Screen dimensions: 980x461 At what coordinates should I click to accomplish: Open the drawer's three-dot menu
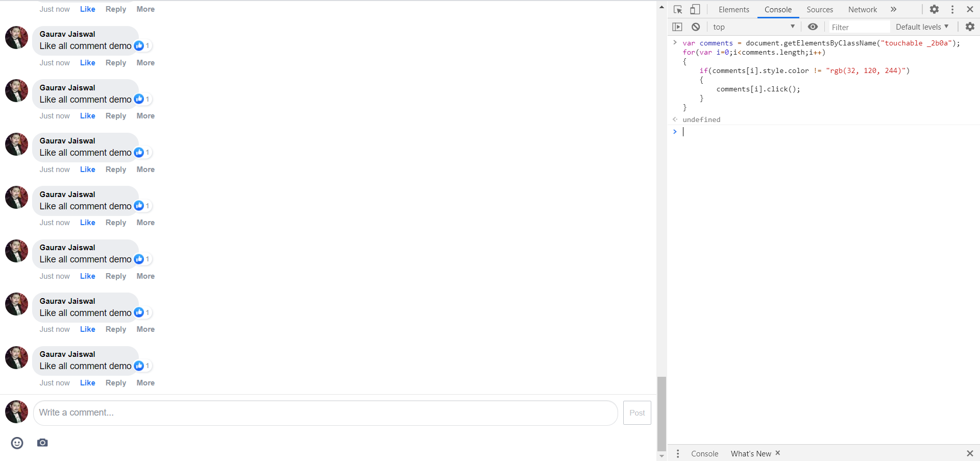point(678,453)
